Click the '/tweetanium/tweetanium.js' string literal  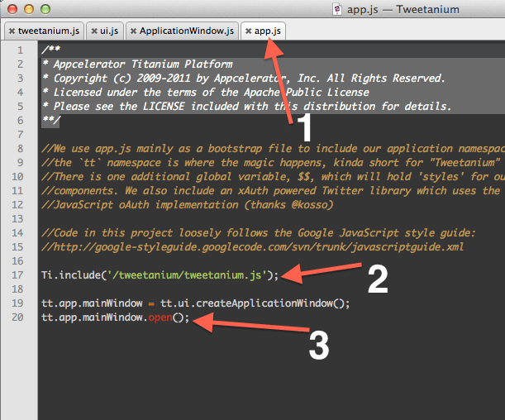[x=187, y=275]
